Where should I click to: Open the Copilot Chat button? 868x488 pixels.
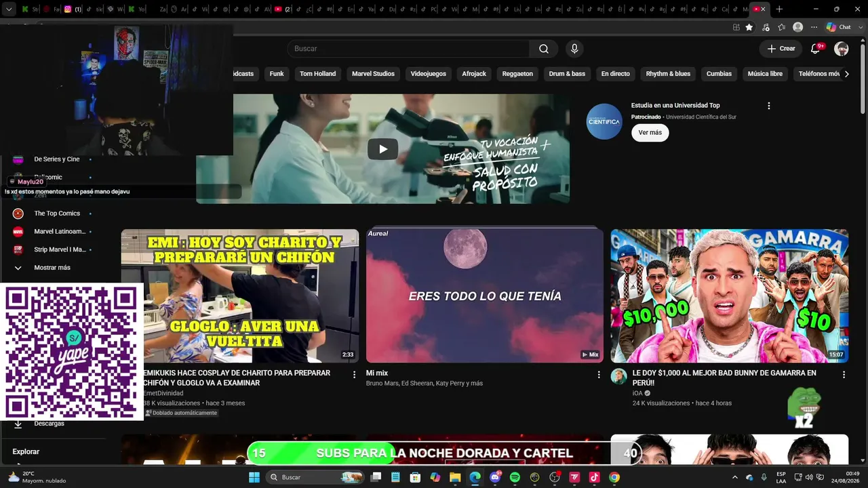(840, 27)
